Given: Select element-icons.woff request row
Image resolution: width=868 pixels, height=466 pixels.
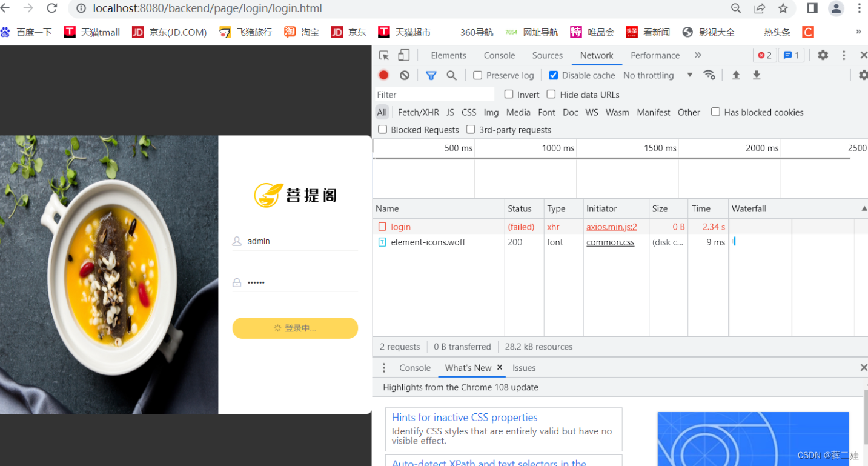Looking at the screenshot, I should [620, 242].
